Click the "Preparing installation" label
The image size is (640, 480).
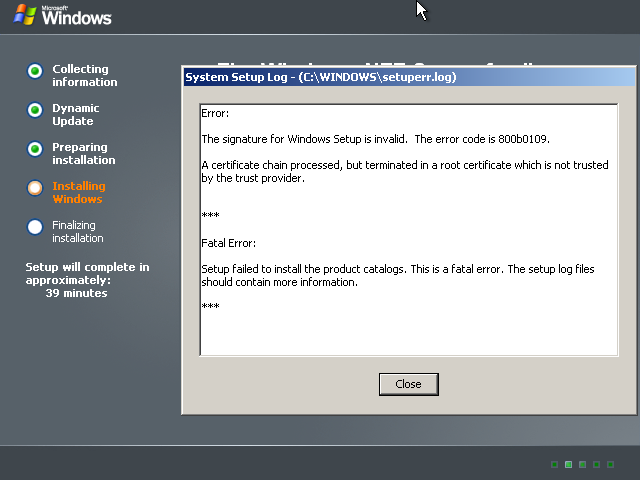pyautogui.click(x=84, y=153)
